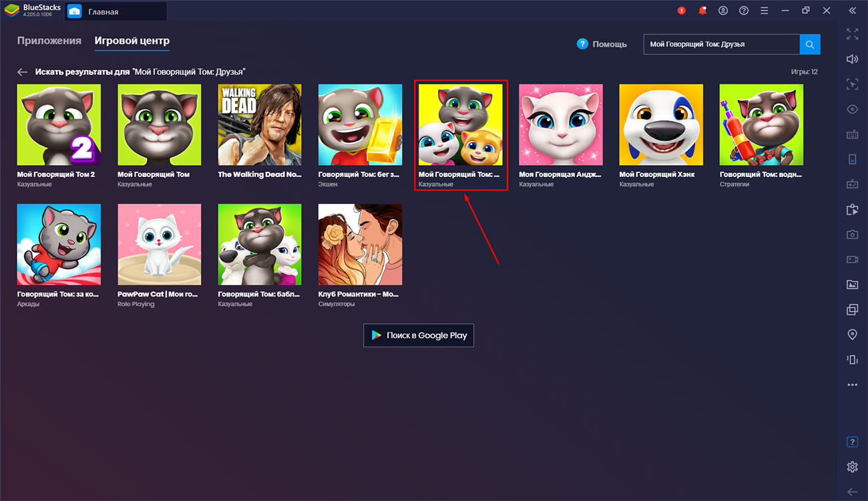
Task: Open the gamepad icon in sidebar
Action: (852, 184)
